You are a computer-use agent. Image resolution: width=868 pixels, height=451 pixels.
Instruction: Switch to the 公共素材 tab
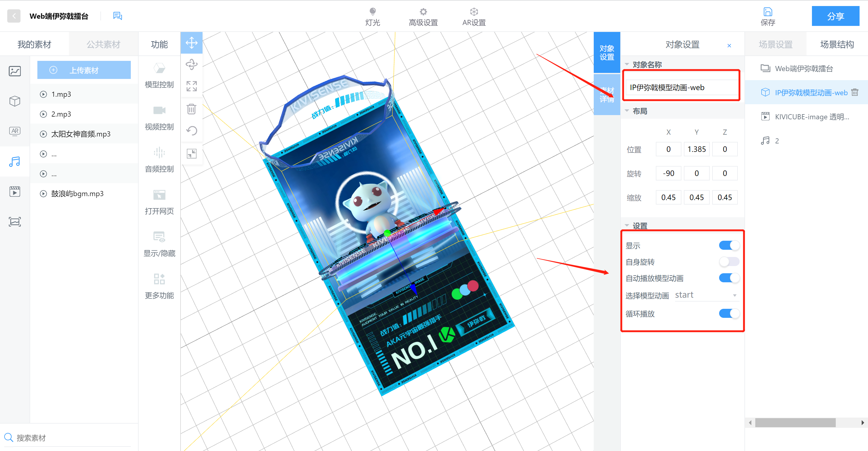tap(103, 44)
